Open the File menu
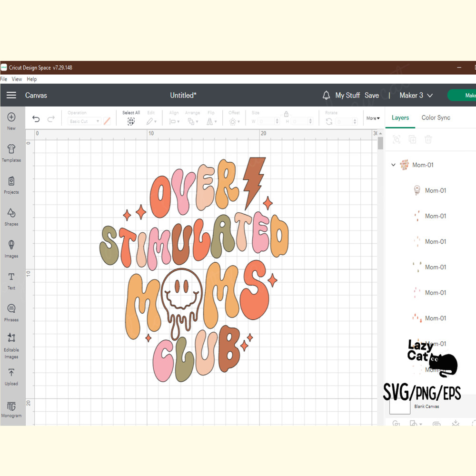Image resolution: width=476 pixels, height=476 pixels. 4,79
